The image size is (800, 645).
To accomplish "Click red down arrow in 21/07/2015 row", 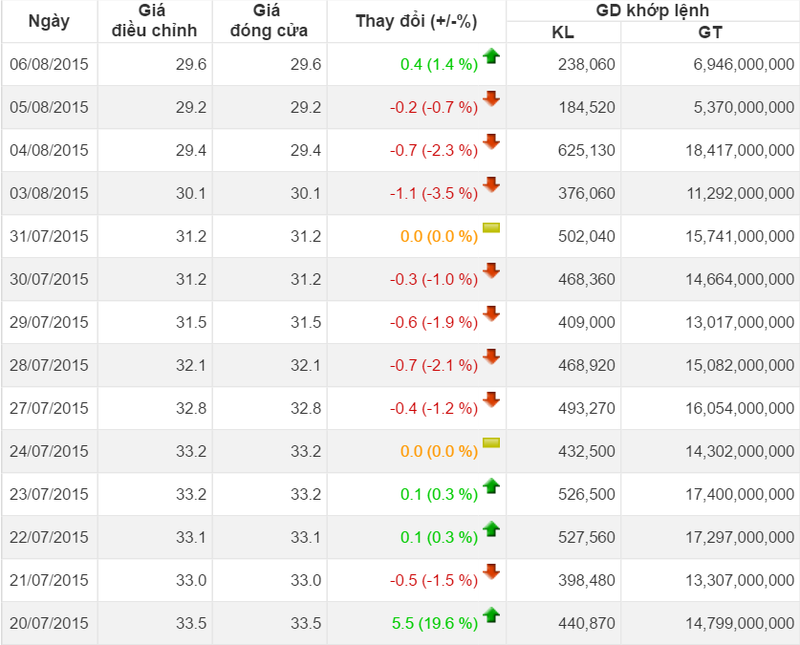I will coord(491,572).
